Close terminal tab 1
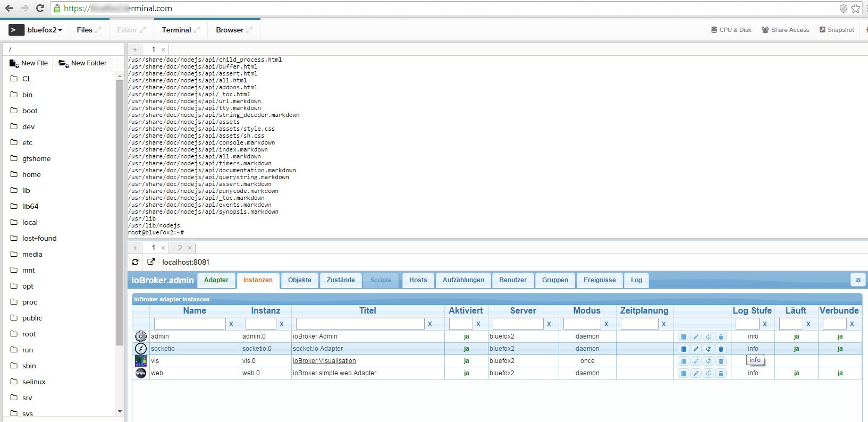The image size is (868, 422). coord(163,49)
